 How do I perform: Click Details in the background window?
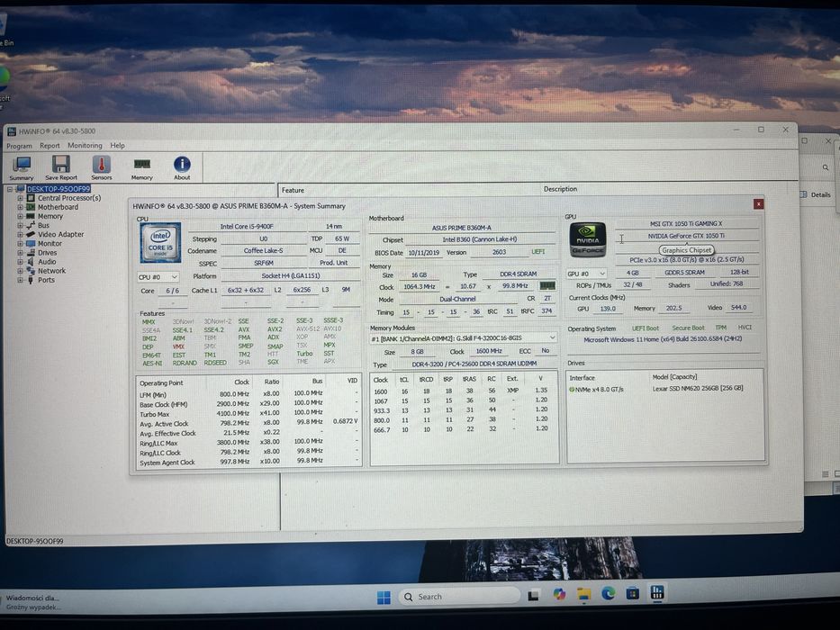coord(820,194)
